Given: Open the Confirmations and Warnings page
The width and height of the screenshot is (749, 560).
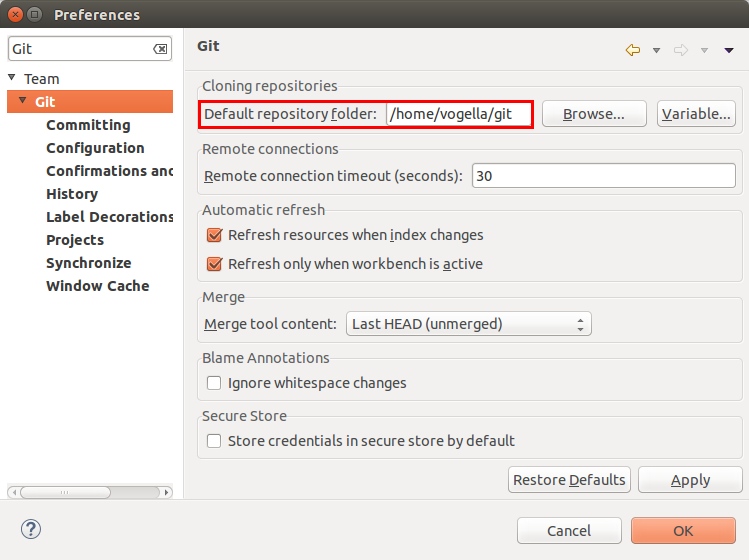Looking at the screenshot, I should click(109, 171).
